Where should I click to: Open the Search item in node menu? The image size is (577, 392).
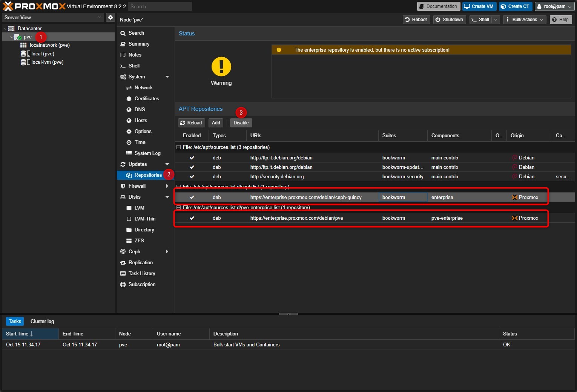(146, 33)
